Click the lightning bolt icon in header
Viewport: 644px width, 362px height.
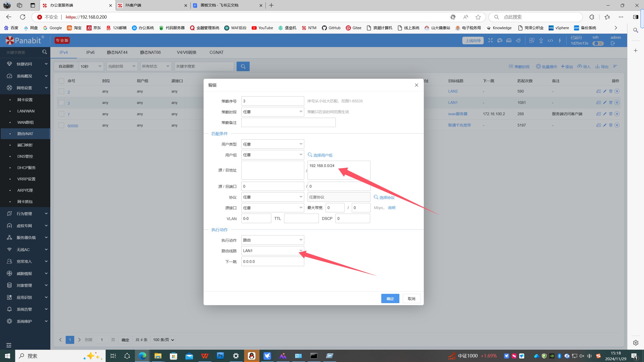(x=559, y=40)
